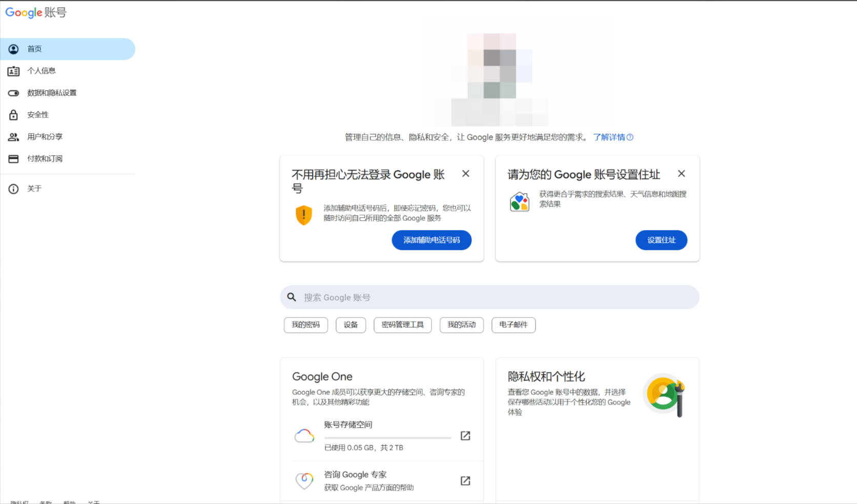Image resolution: width=857 pixels, height=504 pixels.
Task: Click the cloud icon beside 账号存储空间
Action: tap(304, 436)
